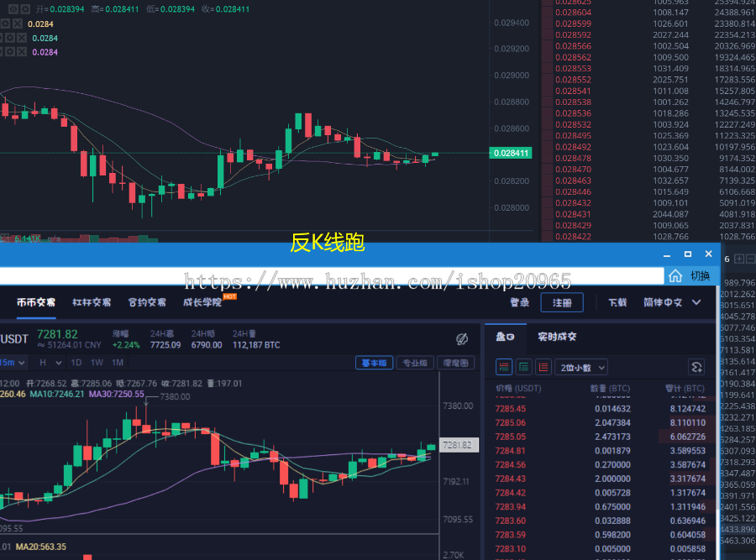Viewport: 756px width, 560px height.
Task: Select the 1D chart interval
Action: pos(76,363)
